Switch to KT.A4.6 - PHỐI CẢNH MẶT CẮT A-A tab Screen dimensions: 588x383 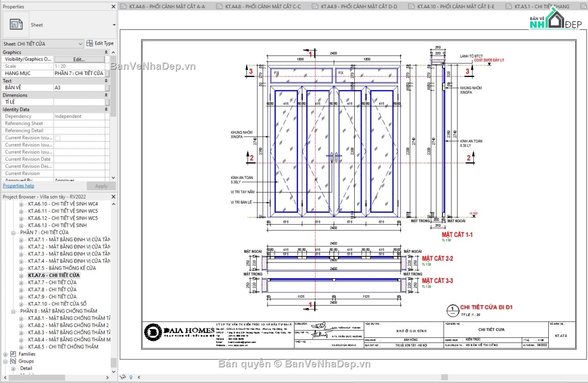tap(164, 6)
